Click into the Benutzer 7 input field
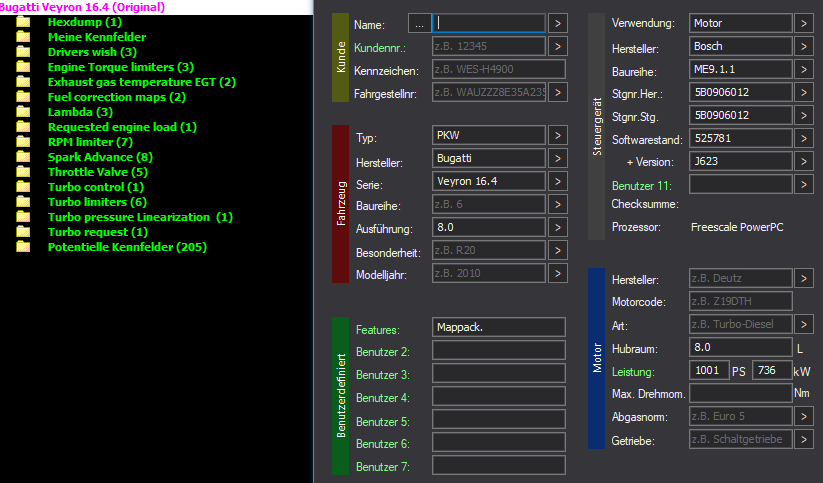 499,465
